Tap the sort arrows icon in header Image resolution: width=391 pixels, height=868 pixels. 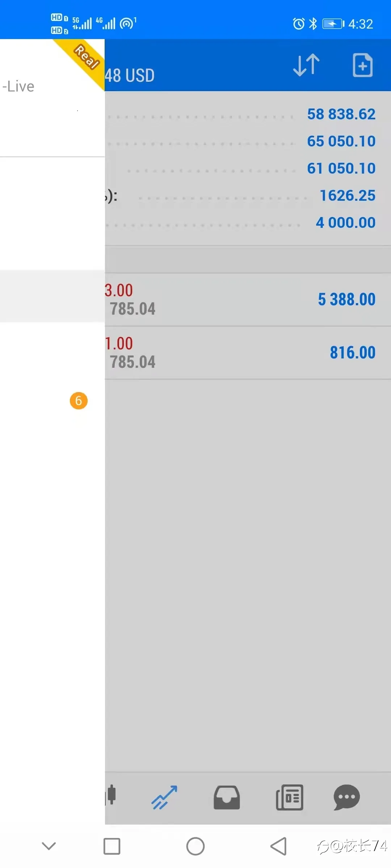306,65
